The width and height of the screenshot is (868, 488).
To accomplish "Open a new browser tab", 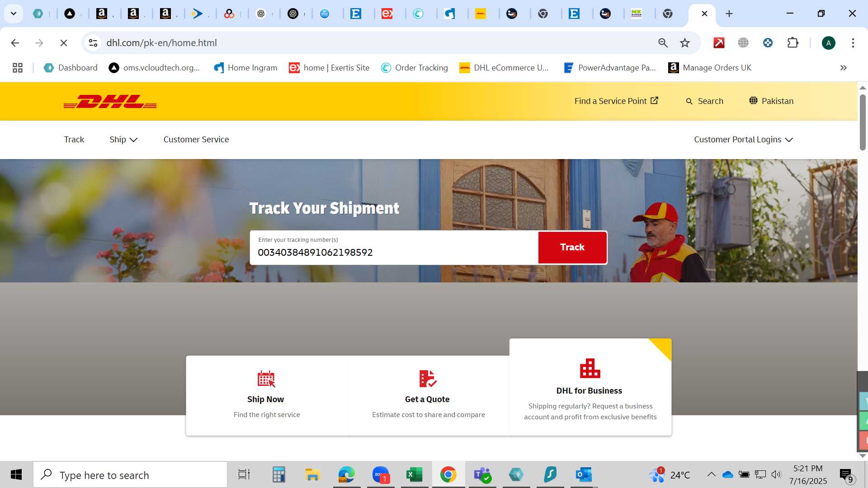I will pyautogui.click(x=729, y=14).
